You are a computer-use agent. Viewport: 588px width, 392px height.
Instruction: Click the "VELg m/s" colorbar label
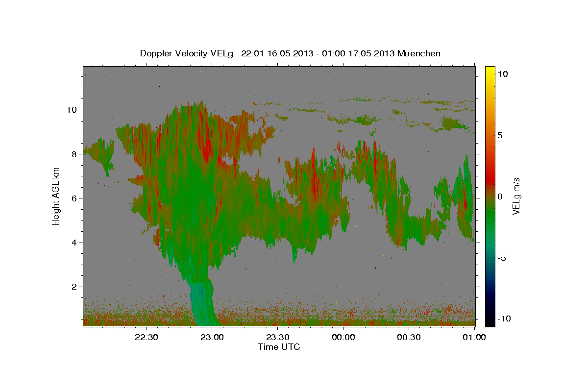(516, 196)
